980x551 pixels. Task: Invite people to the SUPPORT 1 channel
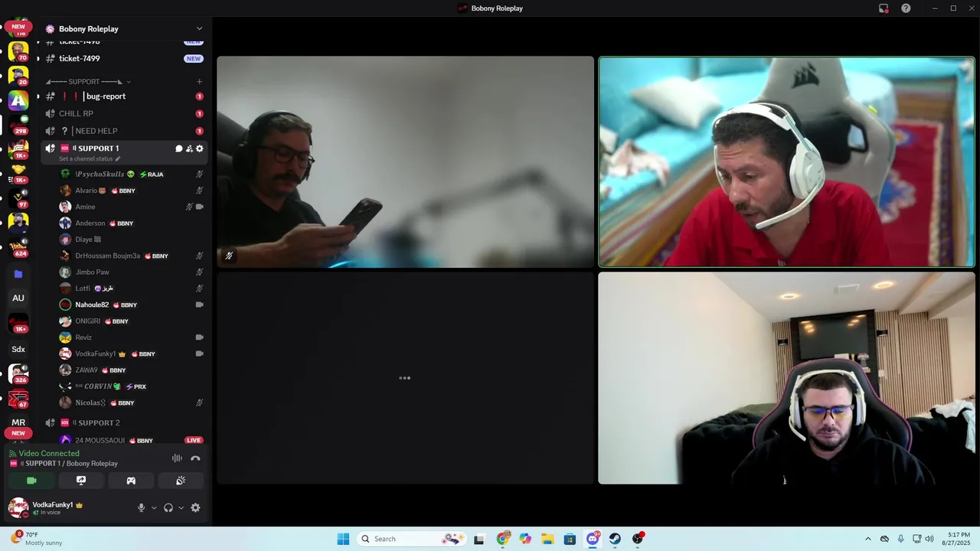click(x=189, y=148)
